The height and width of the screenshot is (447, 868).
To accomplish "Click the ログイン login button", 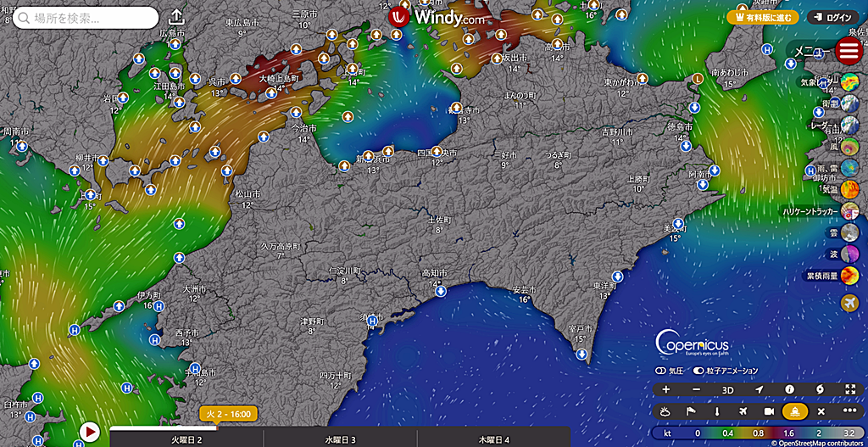I will 832,17.
